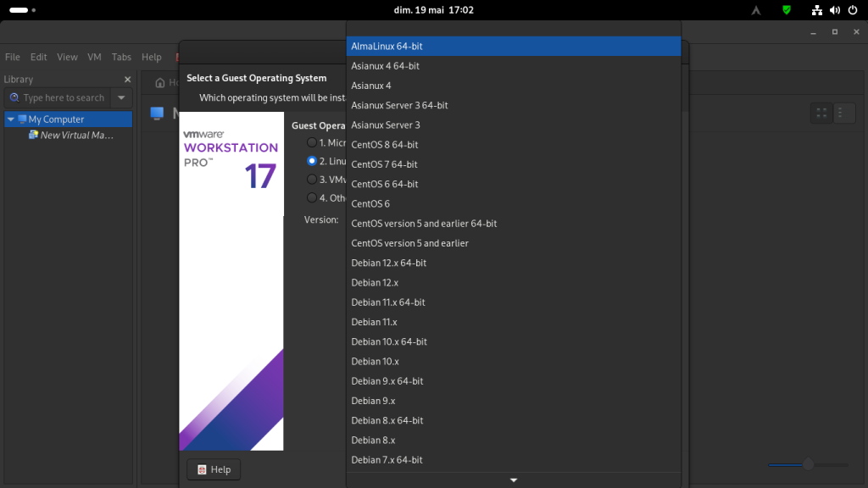This screenshot has width=868, height=488.
Task: Select Debian 9.x (32-bit) entry
Action: pos(513,401)
